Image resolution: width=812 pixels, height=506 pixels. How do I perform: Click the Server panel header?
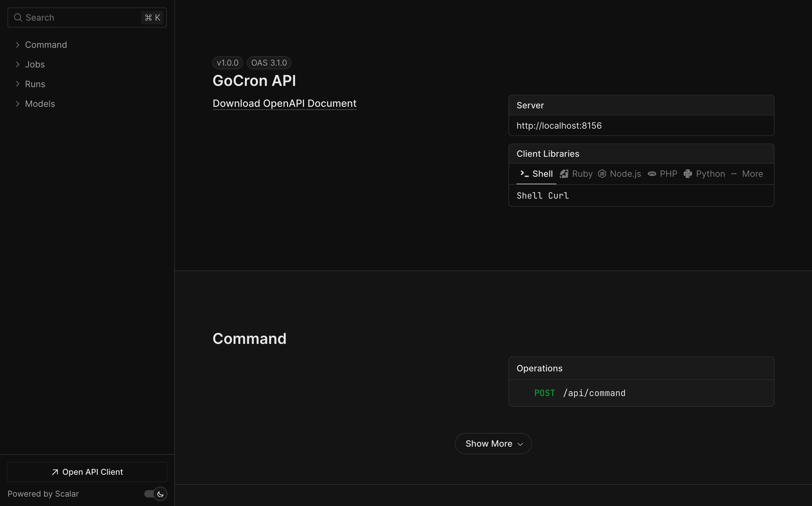pyautogui.click(x=641, y=105)
